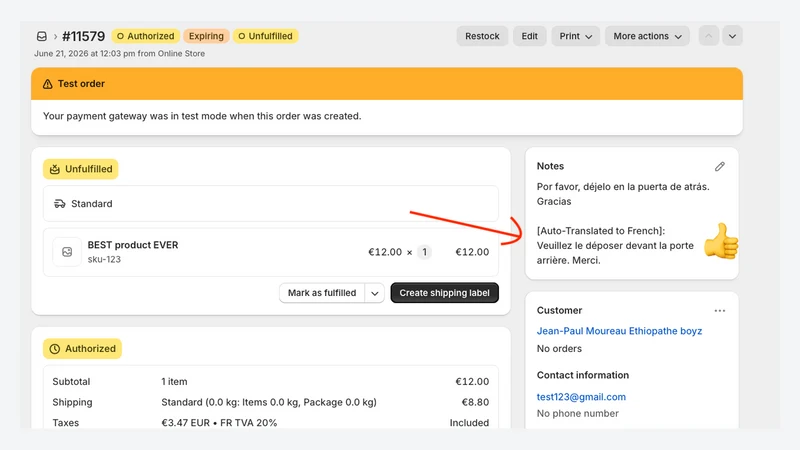Expand the arrow beside Mark as fulfilled
The image size is (800, 450).
pos(374,293)
